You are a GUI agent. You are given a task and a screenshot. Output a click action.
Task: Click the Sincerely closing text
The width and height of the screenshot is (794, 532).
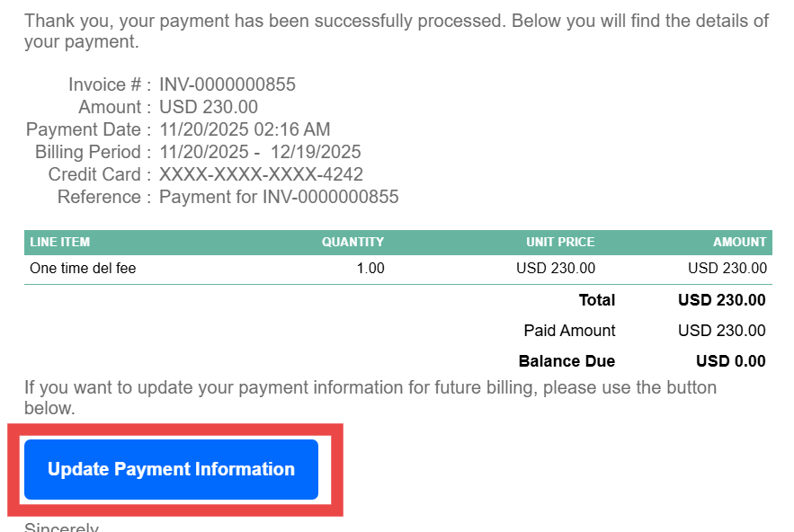[x=61, y=528]
